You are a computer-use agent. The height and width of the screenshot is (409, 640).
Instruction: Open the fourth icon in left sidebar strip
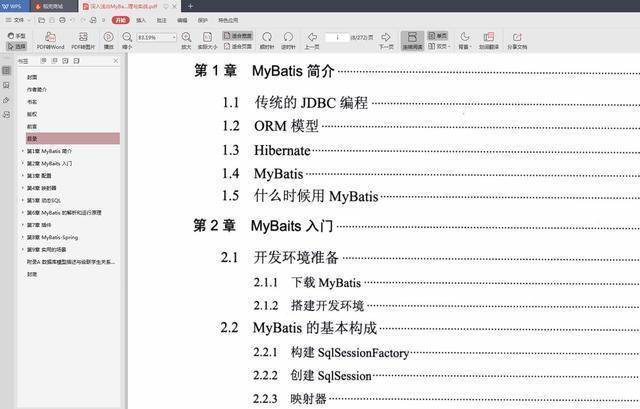(x=6, y=115)
